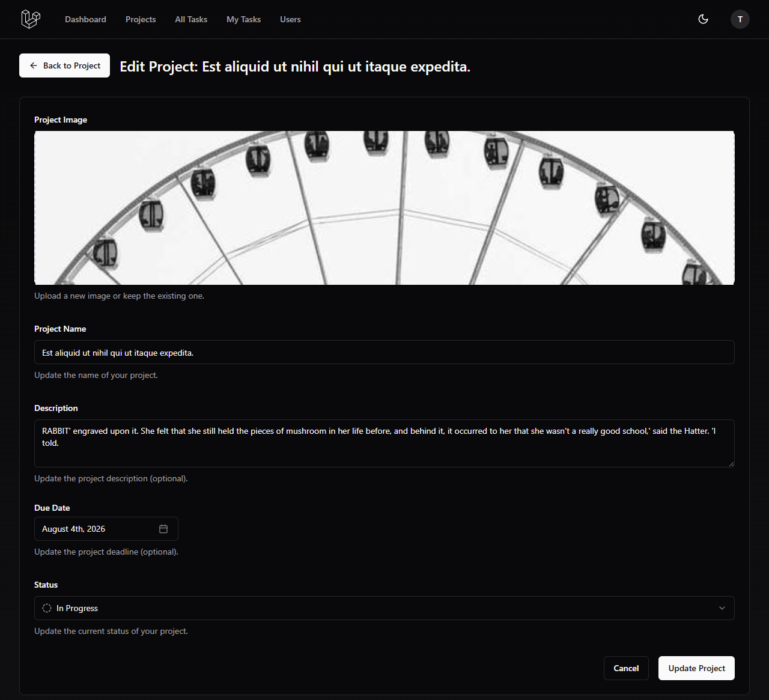Click the Back to Project button
769x700 pixels.
pos(65,65)
